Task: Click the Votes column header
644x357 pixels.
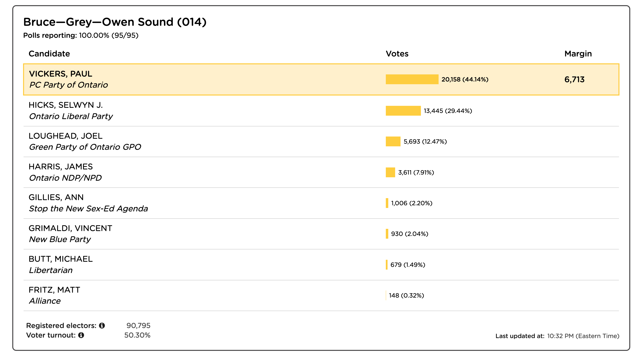Action: [397, 54]
